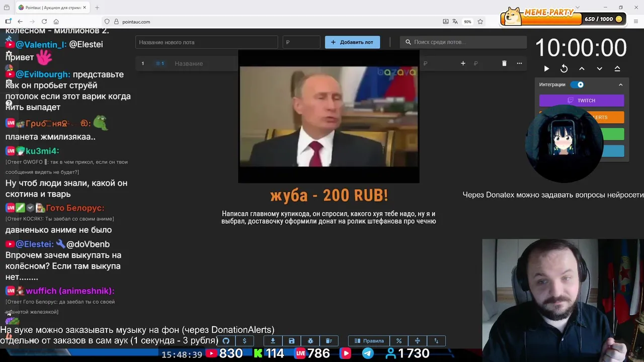Click the YouTube icon beside 830
644x362 pixels.
[212, 353]
